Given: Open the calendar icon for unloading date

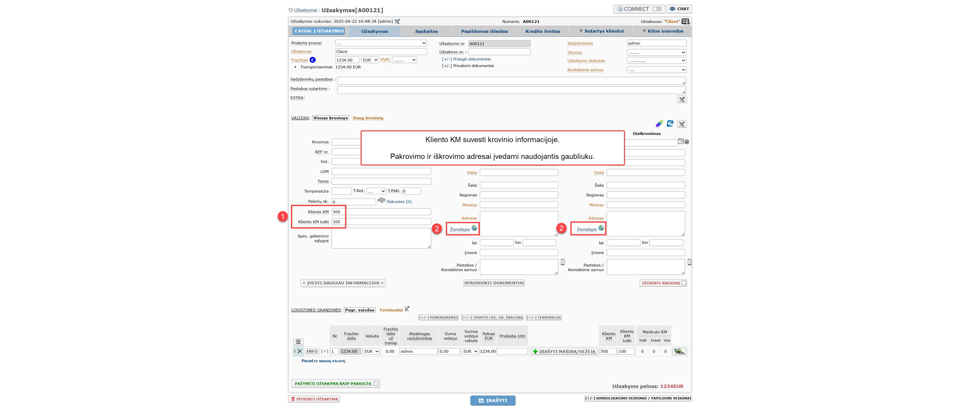Looking at the screenshot, I should coord(681,142).
